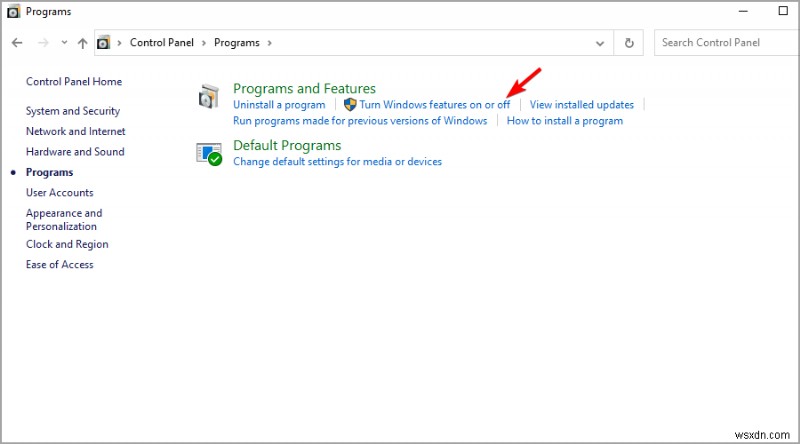This screenshot has height=444, width=800.
Task: Open View installed updates
Action: pyautogui.click(x=582, y=105)
